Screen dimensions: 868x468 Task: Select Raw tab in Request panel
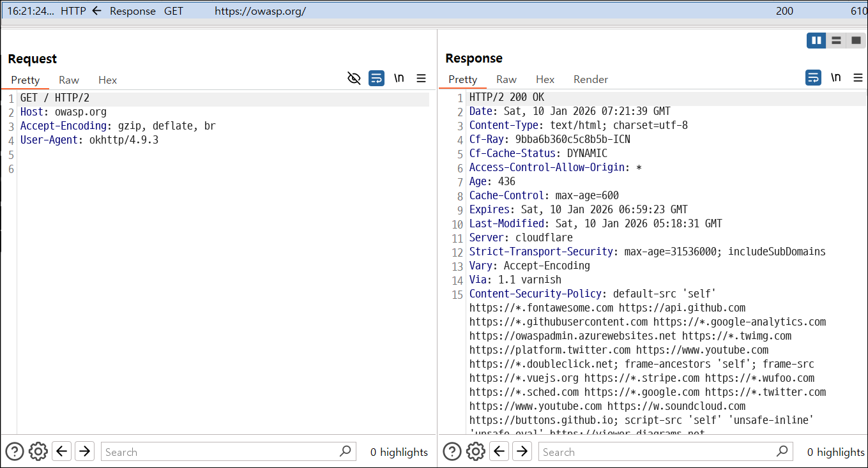[69, 80]
